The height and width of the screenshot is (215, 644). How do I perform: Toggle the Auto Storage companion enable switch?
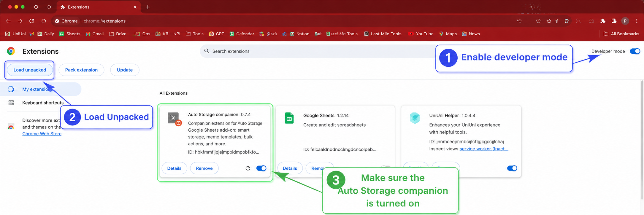(x=261, y=168)
